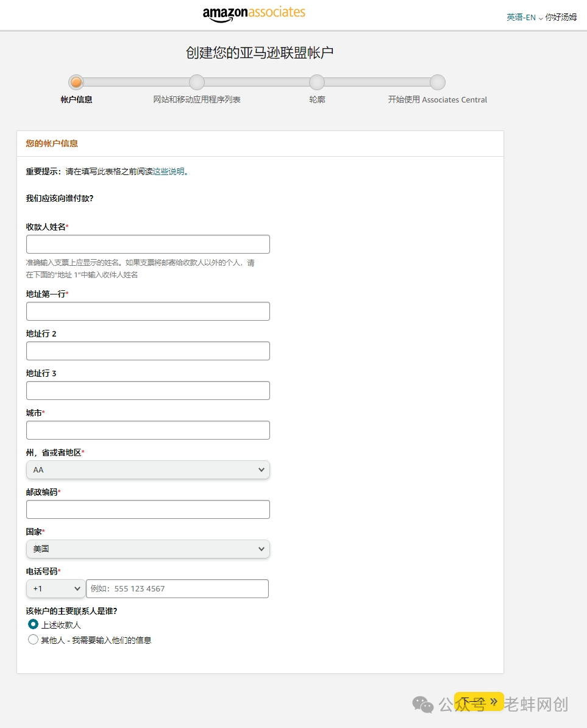Click the page title 创建您的亚马逊联盟帐户
The width and height of the screenshot is (587, 728).
tap(260, 53)
